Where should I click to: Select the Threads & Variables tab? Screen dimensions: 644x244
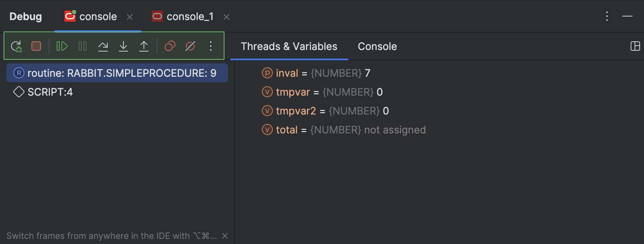(x=289, y=46)
